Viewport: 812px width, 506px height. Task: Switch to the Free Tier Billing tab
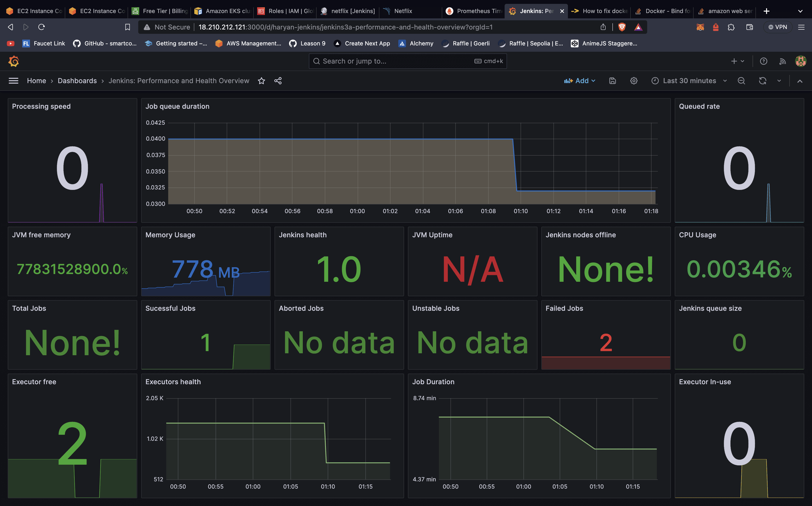coord(159,11)
